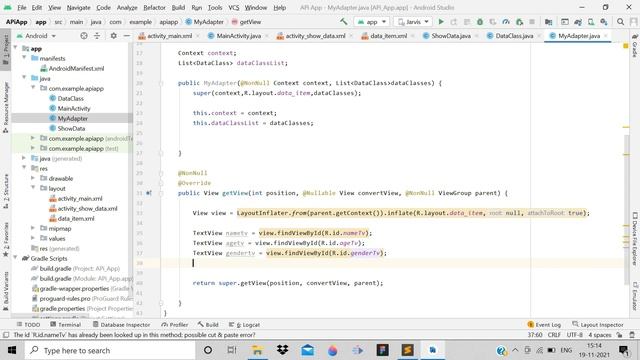
Task: Open the Layout Inspector
Action: (x=598, y=324)
